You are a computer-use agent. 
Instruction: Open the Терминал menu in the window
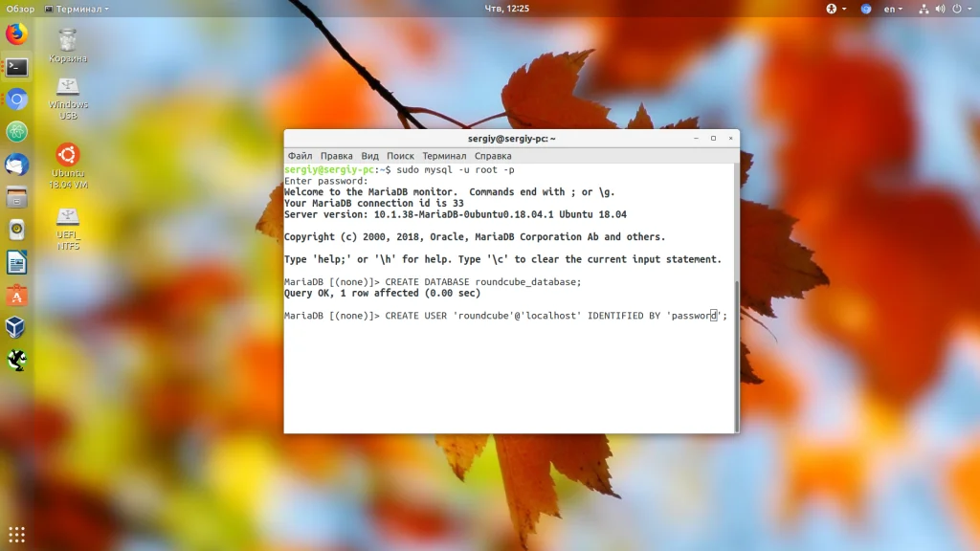[444, 156]
